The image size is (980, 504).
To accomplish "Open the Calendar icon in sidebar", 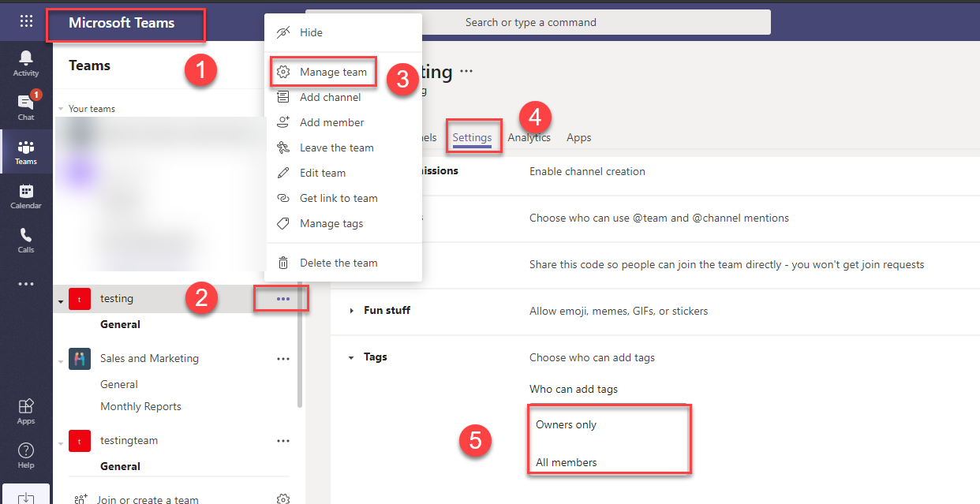I will pyautogui.click(x=26, y=196).
